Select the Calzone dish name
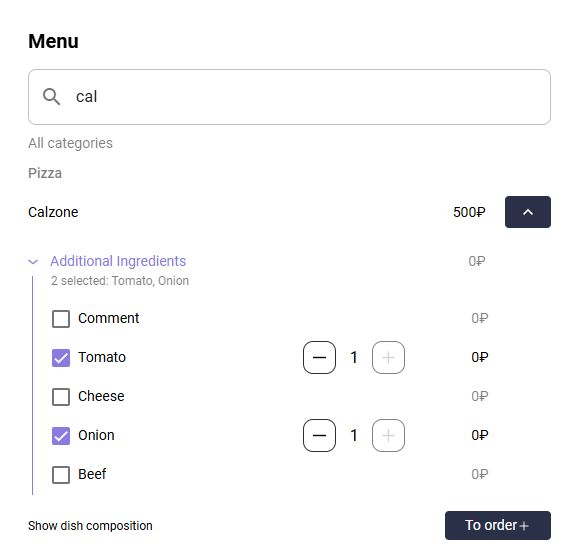579x553 pixels. [x=53, y=212]
